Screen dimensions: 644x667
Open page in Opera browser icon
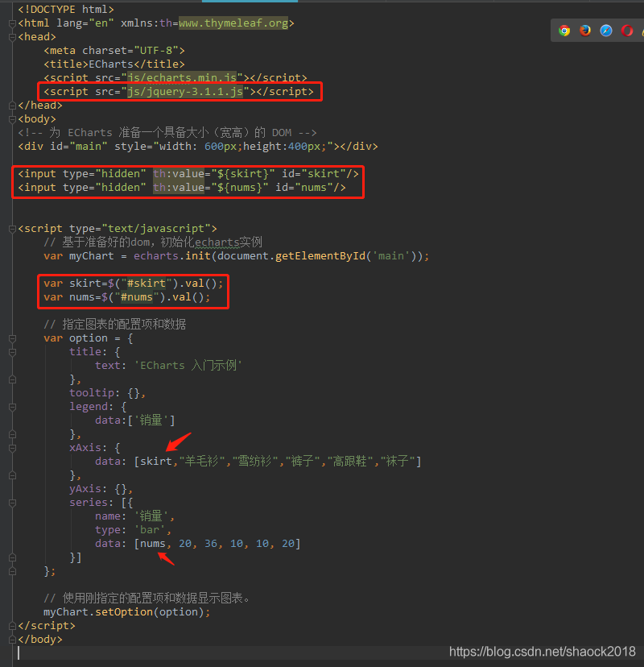tap(627, 31)
